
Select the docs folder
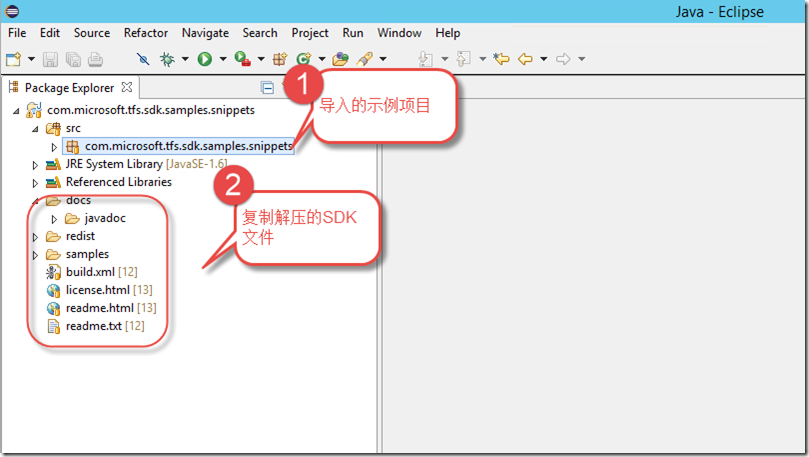point(78,200)
